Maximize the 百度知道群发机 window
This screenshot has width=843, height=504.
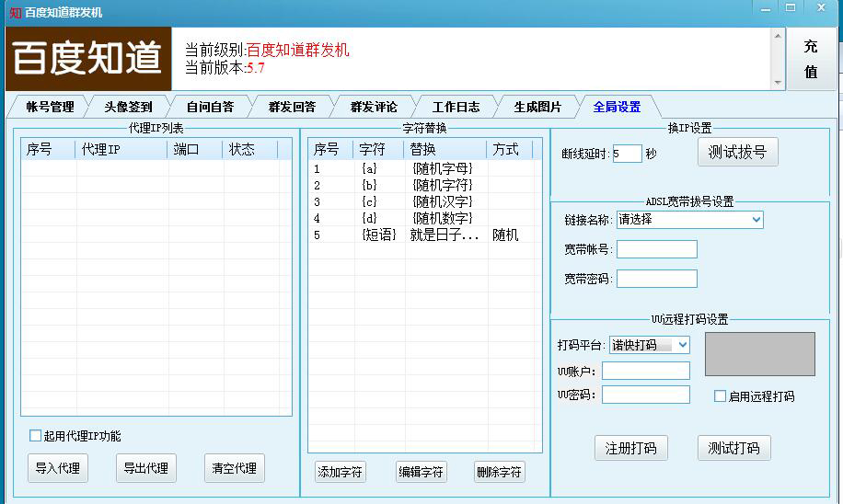coord(791,8)
